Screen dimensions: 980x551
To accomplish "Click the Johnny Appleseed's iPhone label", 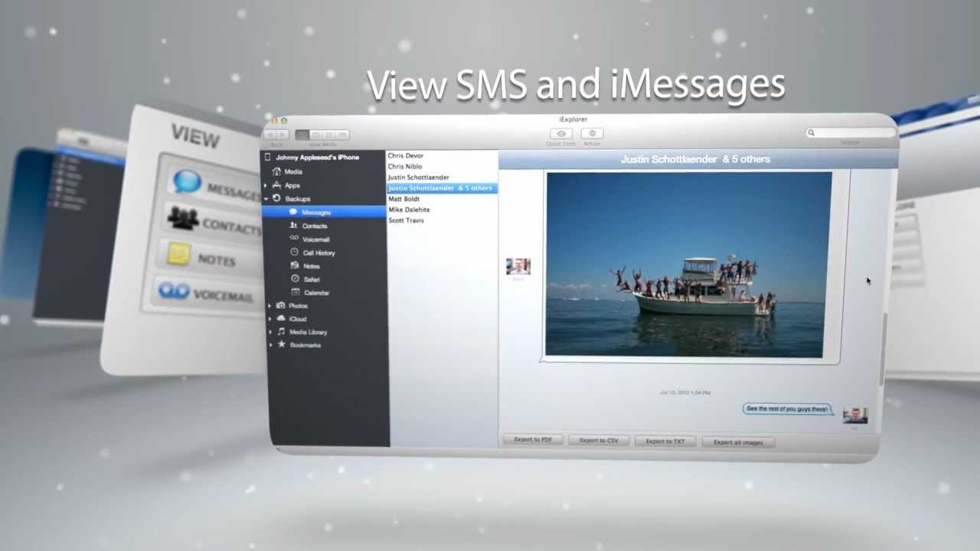I will (x=317, y=157).
